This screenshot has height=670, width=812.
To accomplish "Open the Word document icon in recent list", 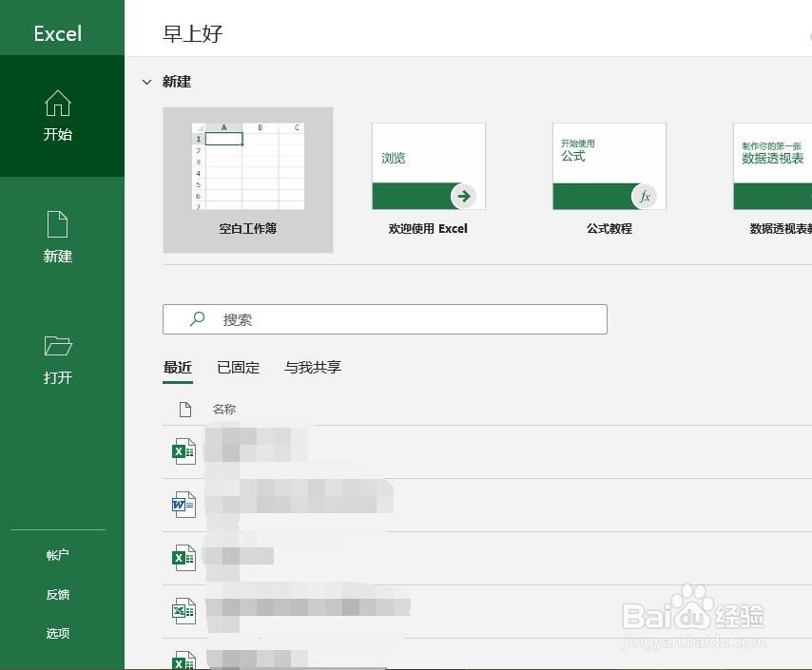I will coord(184,505).
